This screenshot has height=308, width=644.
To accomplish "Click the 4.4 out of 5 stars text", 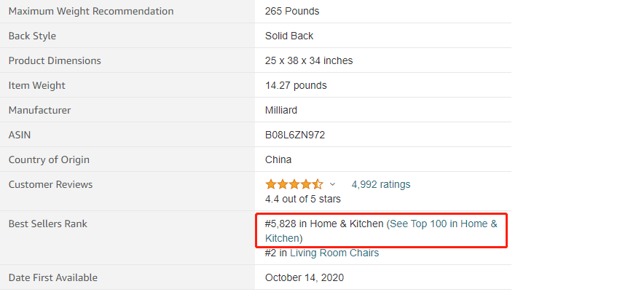I will tap(303, 200).
